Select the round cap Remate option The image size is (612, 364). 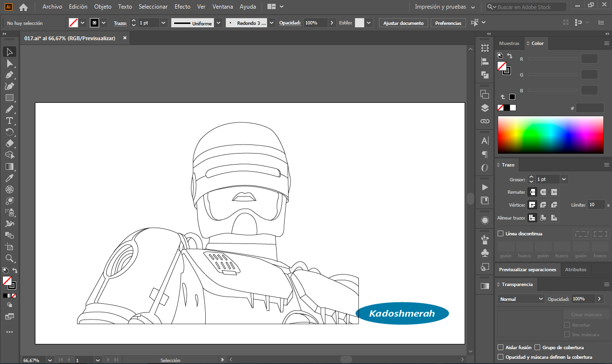point(543,192)
